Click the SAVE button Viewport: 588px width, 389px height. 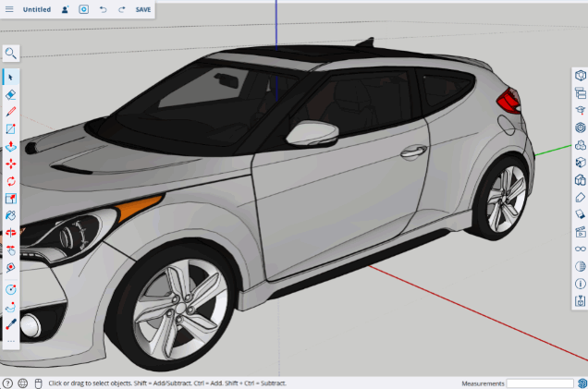(x=143, y=9)
